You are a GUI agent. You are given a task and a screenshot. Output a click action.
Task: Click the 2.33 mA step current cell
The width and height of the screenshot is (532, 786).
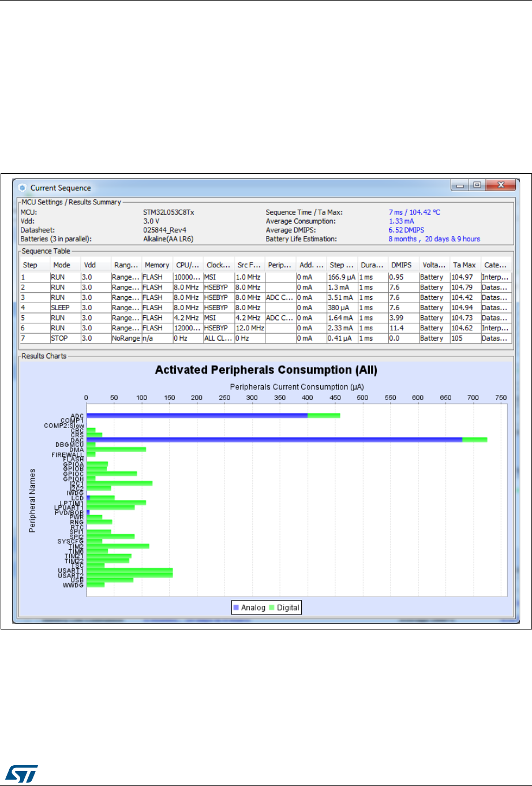[342, 328]
